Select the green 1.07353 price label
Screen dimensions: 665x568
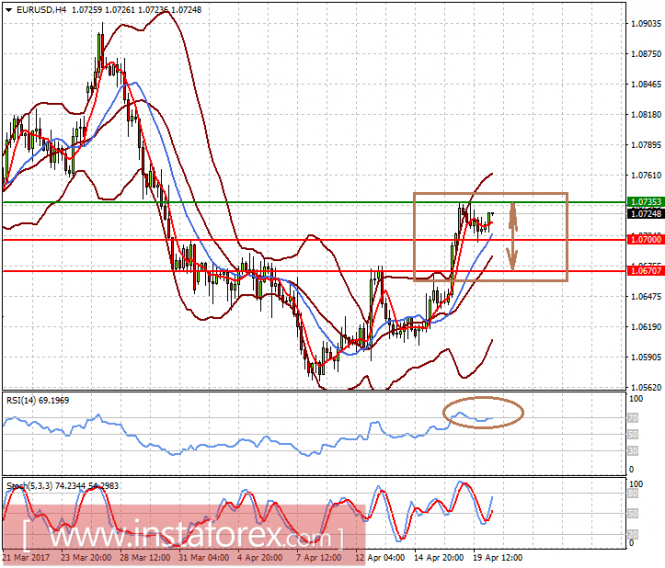point(645,202)
